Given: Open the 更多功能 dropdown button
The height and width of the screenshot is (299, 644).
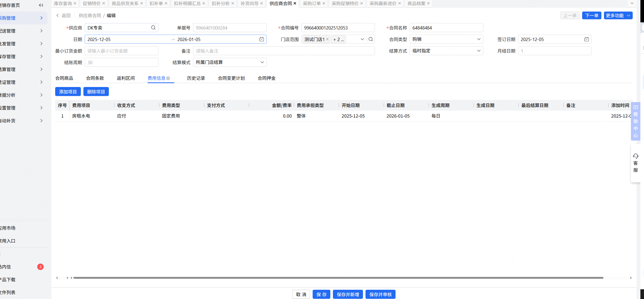Looking at the screenshot, I should point(618,16).
